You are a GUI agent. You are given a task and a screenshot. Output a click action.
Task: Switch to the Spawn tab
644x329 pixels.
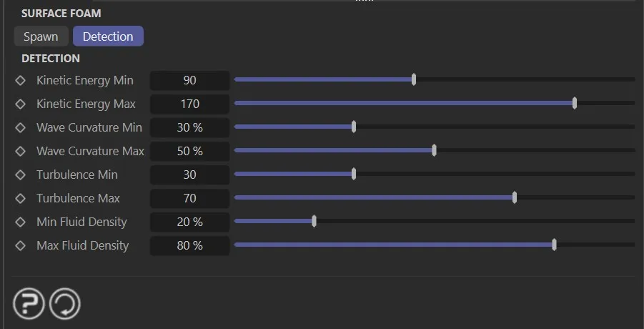41,36
